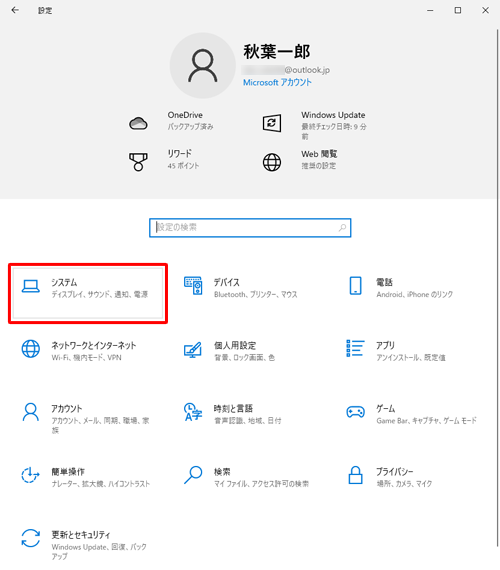The height and width of the screenshot is (570, 500).
Task: Click the vertical scrollbar on the right
Action: 497,287
